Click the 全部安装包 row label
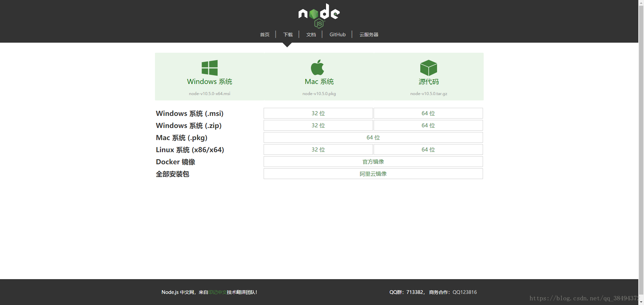 click(172, 174)
